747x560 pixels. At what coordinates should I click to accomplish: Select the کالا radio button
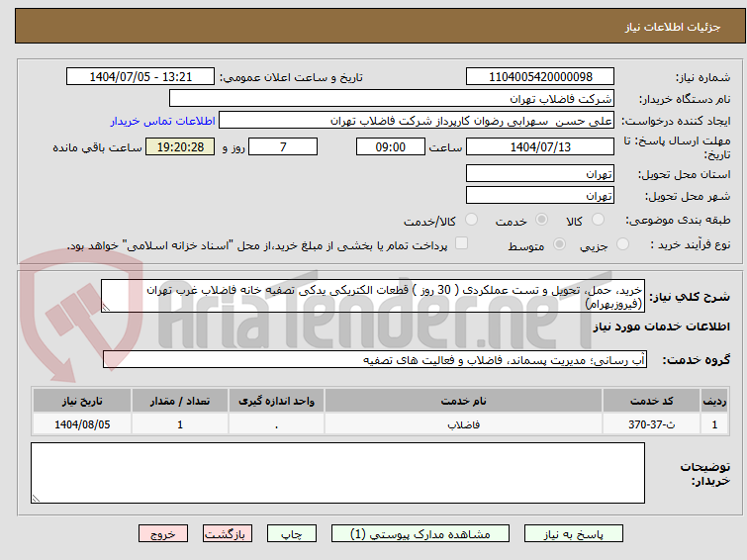pyautogui.click(x=598, y=220)
